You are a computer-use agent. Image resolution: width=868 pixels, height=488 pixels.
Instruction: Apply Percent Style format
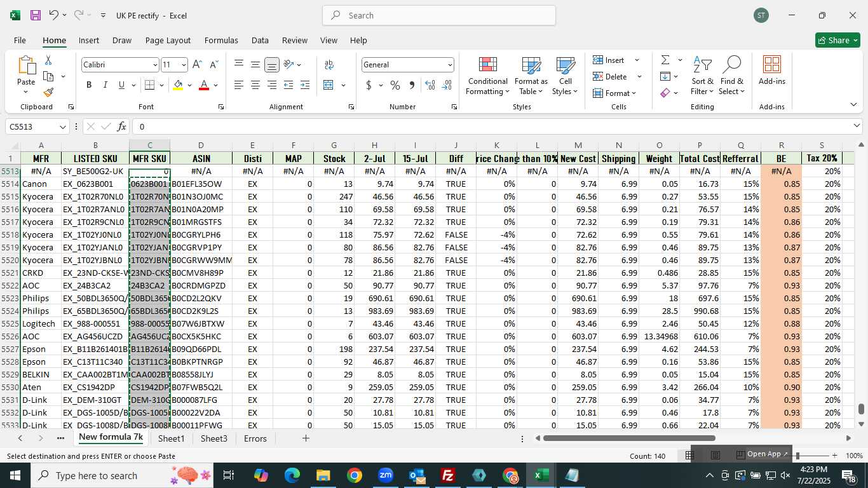pos(395,85)
